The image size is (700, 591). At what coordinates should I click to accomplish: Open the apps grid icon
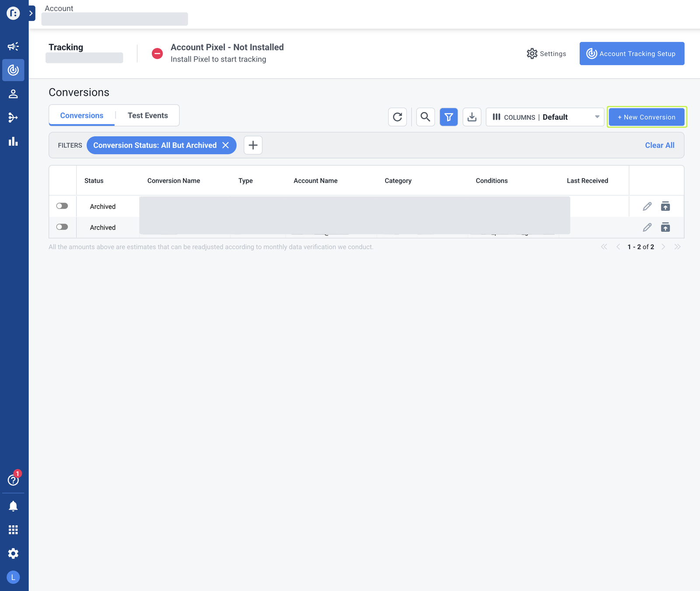tap(13, 530)
